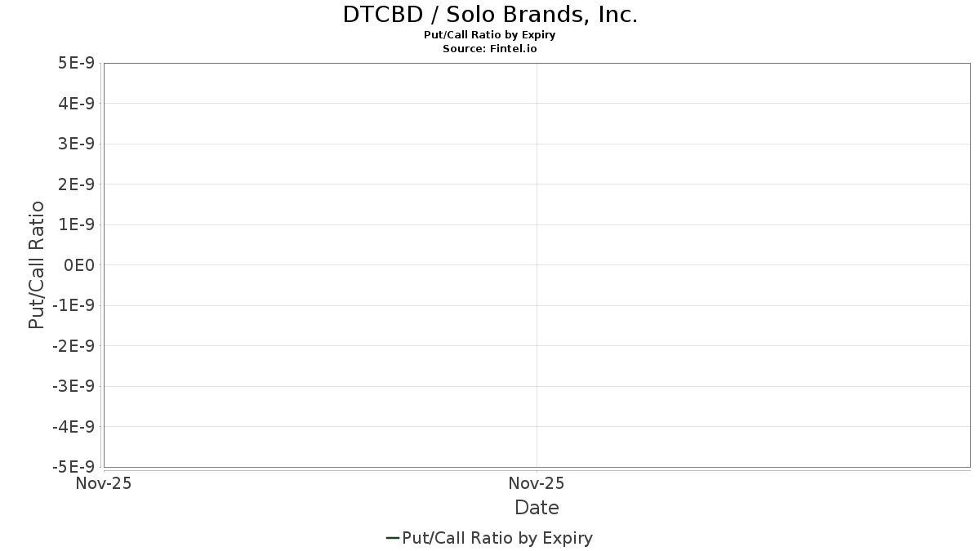Click the 5E-9 y-axis label

(x=75, y=64)
